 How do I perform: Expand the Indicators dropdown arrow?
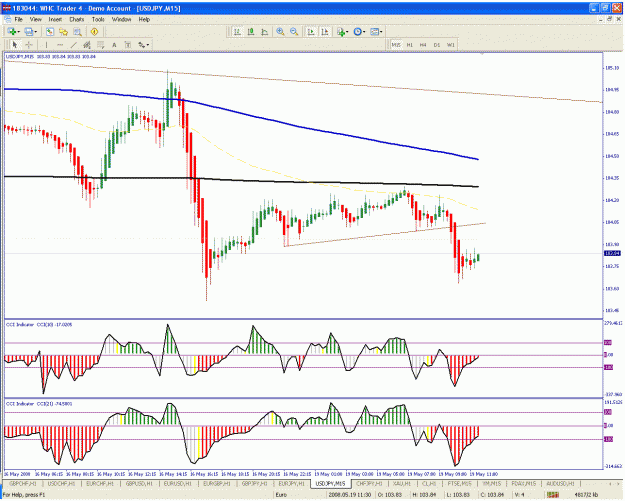tap(348, 32)
